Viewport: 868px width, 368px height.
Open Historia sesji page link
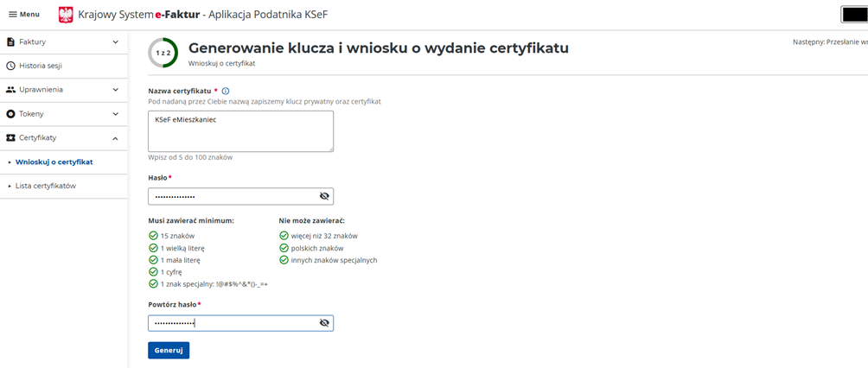click(40, 66)
